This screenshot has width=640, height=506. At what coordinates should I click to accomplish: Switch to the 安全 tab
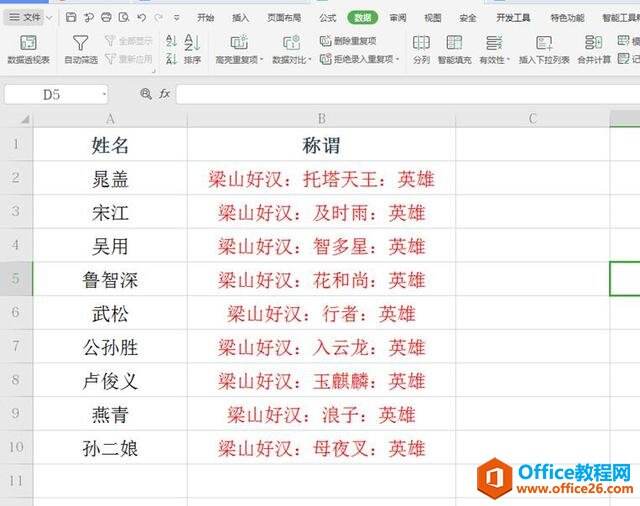pyautogui.click(x=468, y=18)
